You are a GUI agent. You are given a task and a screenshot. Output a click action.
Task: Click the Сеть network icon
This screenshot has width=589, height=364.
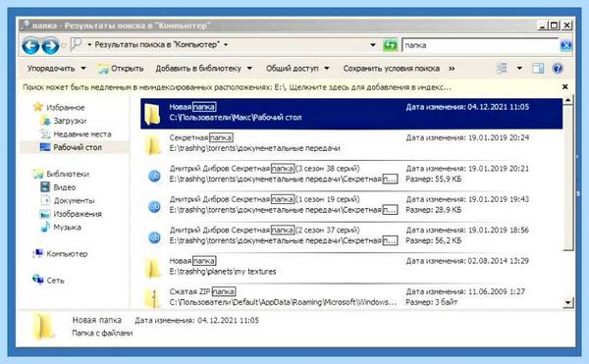pos(38,280)
